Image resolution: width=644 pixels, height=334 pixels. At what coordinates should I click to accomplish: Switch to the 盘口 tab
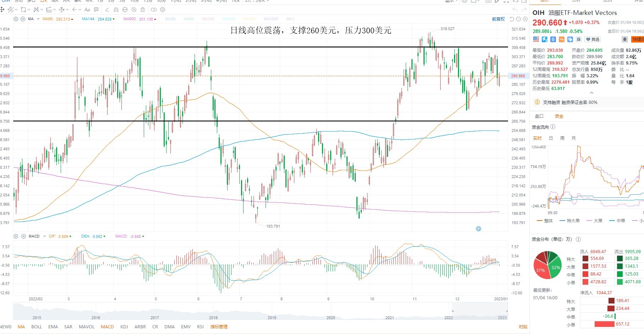539,116
